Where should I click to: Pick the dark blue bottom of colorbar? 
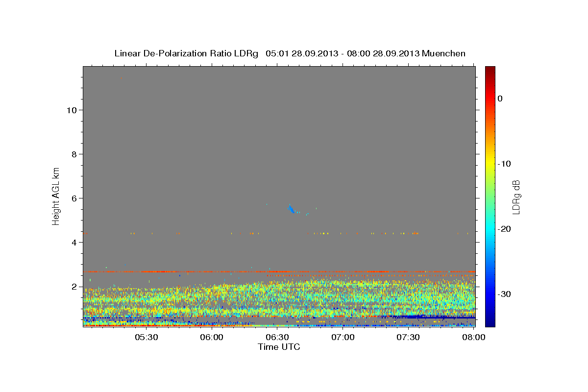pyautogui.click(x=490, y=322)
